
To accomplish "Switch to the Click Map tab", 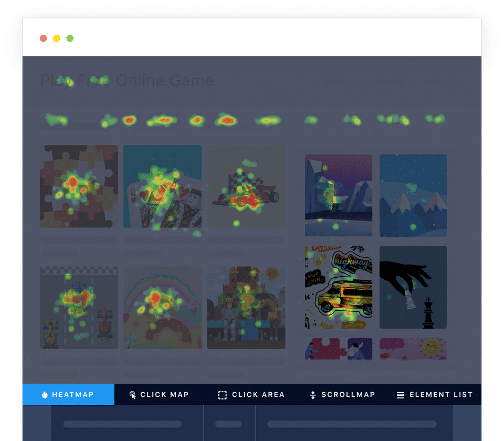I will pyautogui.click(x=159, y=394).
